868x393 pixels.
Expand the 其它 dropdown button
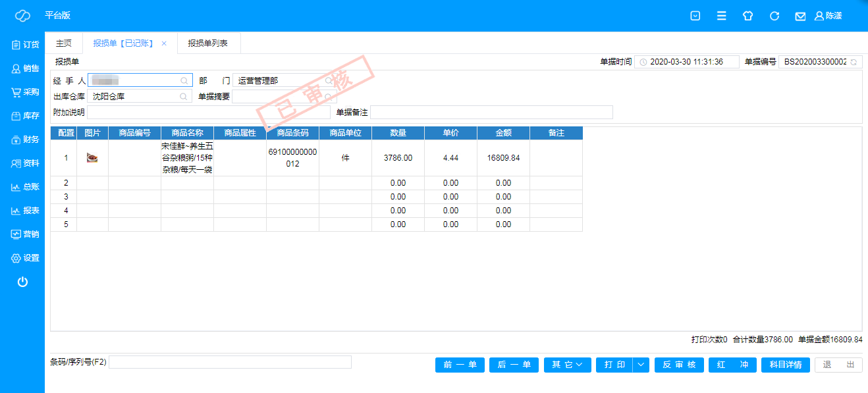(568, 365)
